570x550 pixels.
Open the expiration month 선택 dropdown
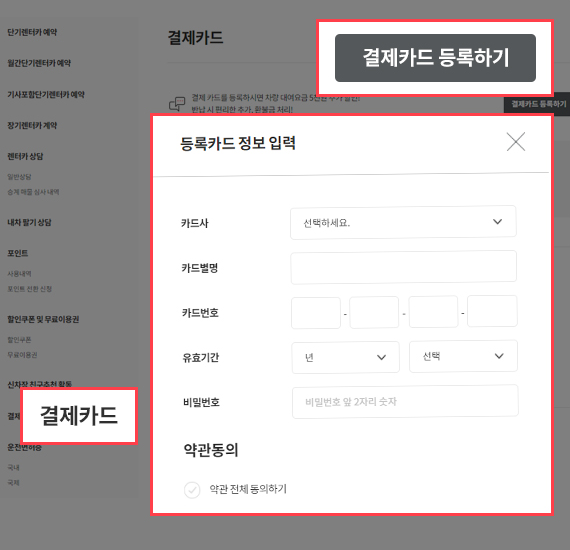(463, 356)
